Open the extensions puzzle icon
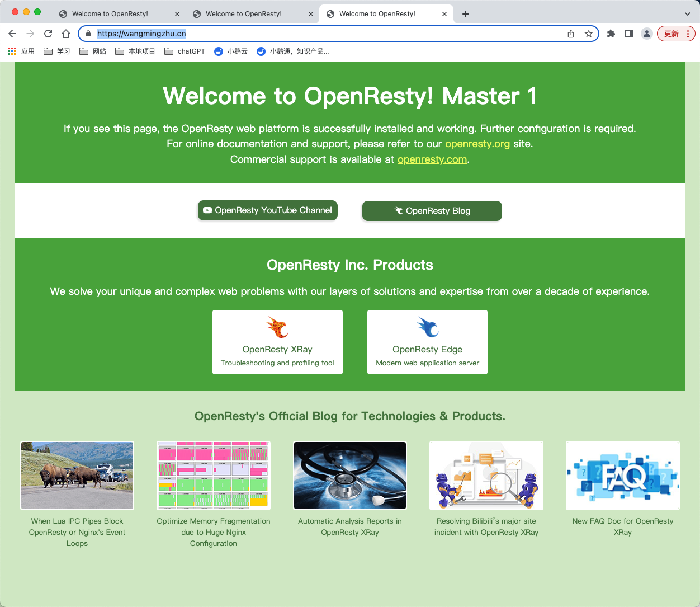This screenshot has width=700, height=607. tap(611, 34)
